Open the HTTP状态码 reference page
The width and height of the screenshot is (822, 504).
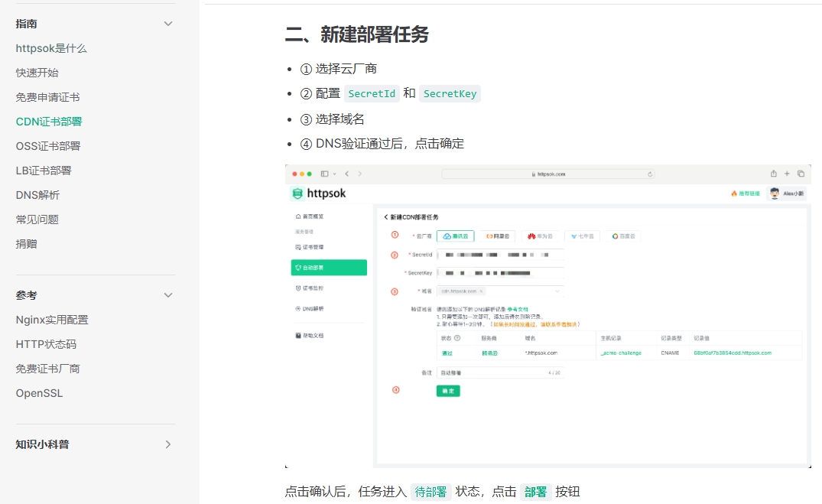tap(46, 344)
